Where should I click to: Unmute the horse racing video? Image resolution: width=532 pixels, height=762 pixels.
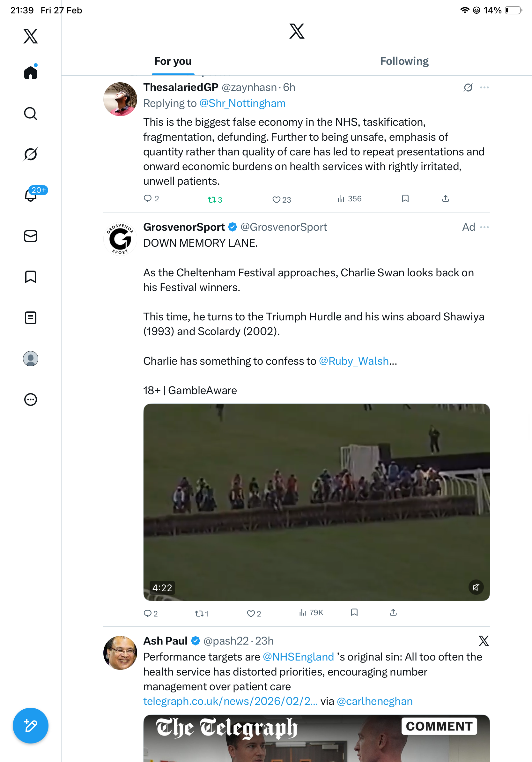[x=476, y=587]
